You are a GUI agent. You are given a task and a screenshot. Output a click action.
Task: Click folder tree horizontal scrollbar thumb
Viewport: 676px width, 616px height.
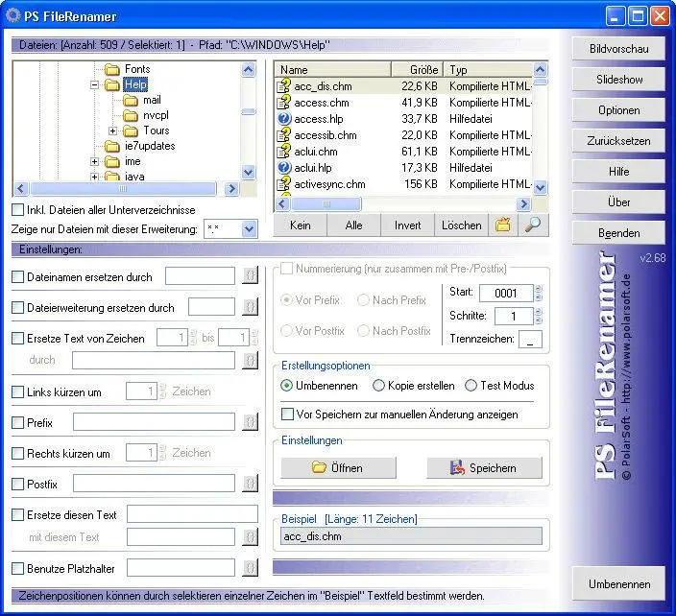(x=123, y=188)
